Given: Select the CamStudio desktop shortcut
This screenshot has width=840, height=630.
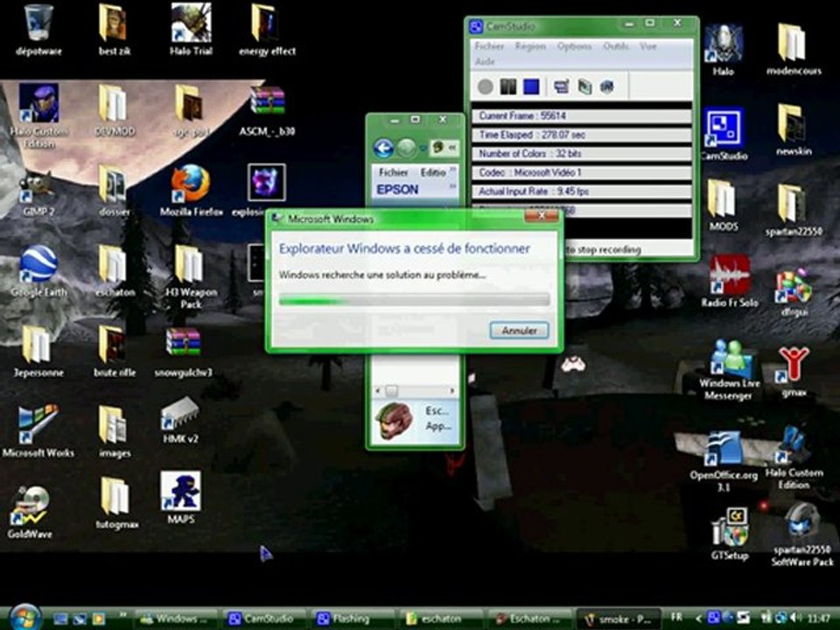Looking at the screenshot, I should [724, 134].
